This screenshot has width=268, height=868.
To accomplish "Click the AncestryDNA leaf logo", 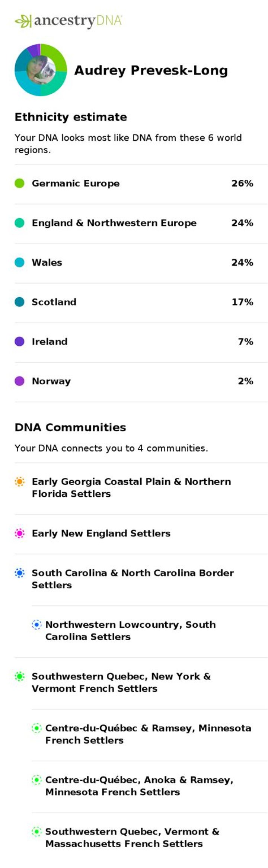I will click(23, 22).
